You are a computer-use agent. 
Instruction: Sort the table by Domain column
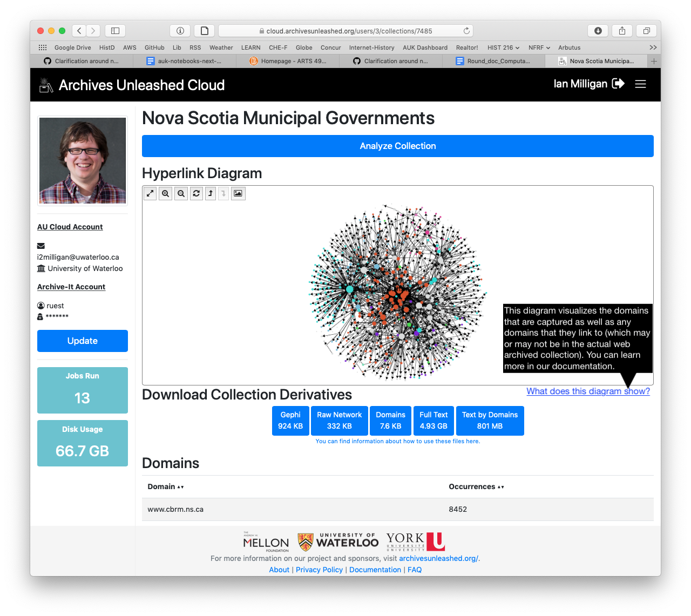166,486
